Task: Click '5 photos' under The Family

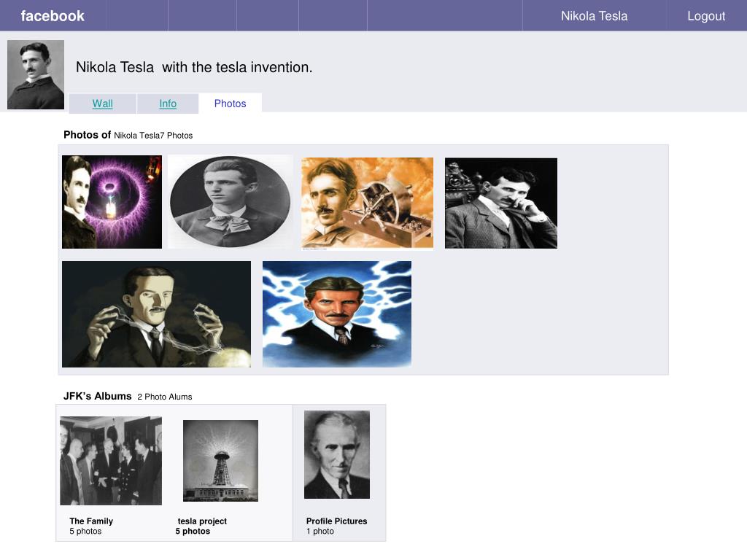Action: coord(85,531)
